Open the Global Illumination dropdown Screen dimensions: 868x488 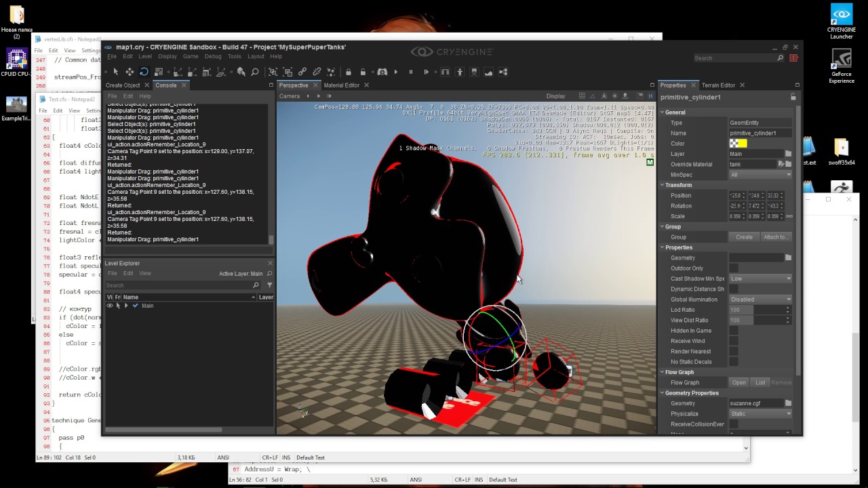click(x=760, y=300)
